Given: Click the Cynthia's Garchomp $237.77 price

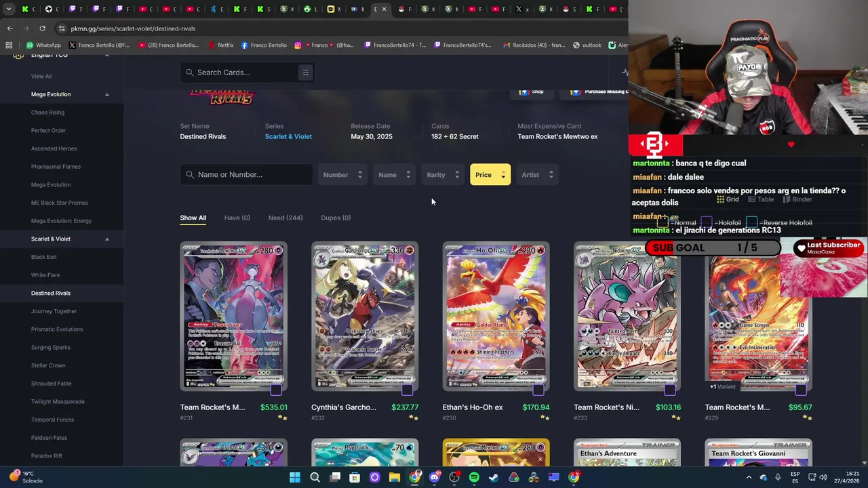Looking at the screenshot, I should 405,407.
